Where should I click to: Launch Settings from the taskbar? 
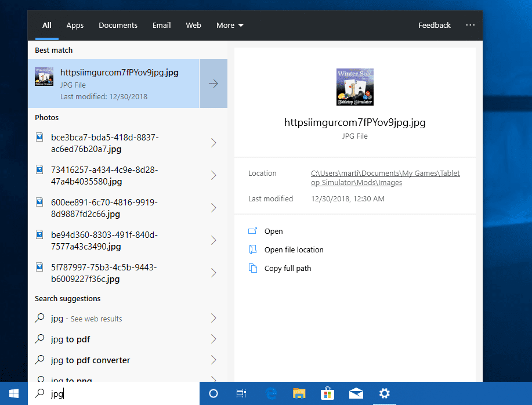pyautogui.click(x=384, y=393)
